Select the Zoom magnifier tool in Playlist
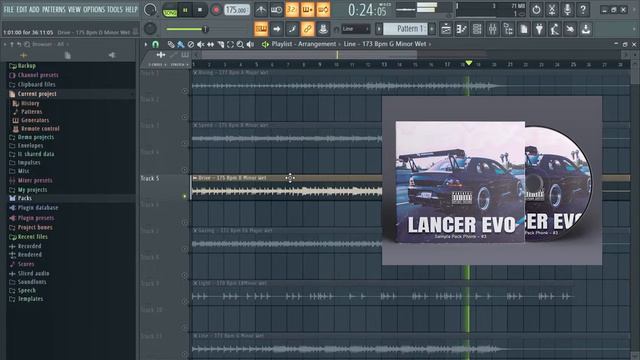 click(240, 44)
